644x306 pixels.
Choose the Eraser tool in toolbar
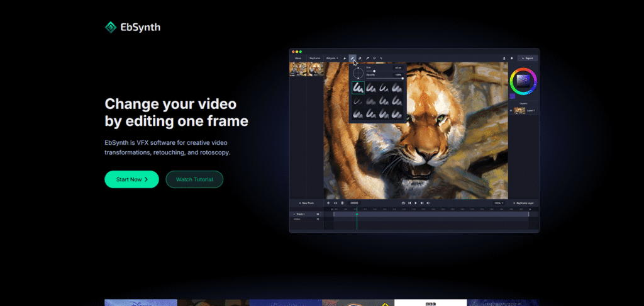[x=360, y=59]
